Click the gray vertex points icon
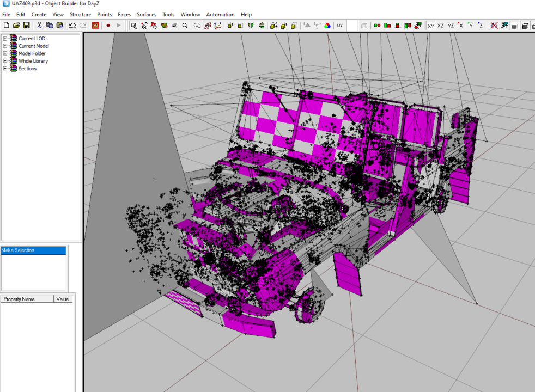Screen dimensions: 535x392 (317, 26)
